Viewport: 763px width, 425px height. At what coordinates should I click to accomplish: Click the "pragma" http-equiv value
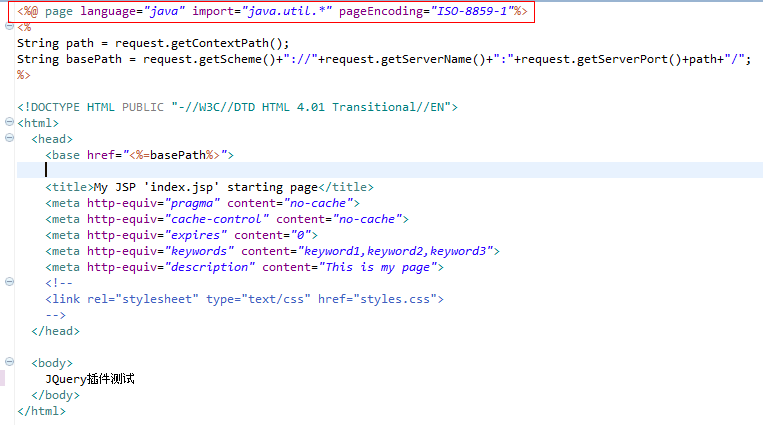[x=192, y=203]
